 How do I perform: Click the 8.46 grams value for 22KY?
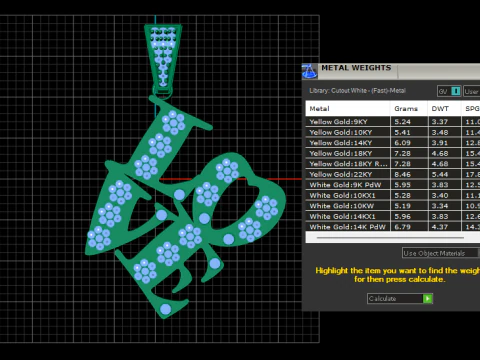[402, 174]
